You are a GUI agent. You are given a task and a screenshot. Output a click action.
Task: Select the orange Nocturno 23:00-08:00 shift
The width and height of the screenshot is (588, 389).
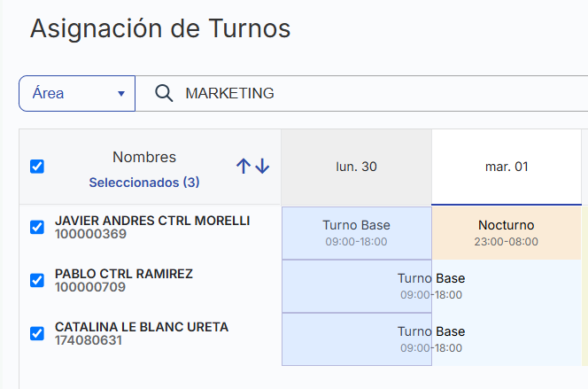click(507, 233)
